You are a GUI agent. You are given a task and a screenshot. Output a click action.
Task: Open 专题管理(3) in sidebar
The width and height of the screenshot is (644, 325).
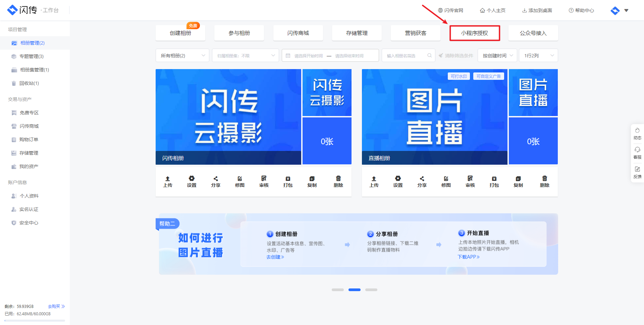(35, 56)
